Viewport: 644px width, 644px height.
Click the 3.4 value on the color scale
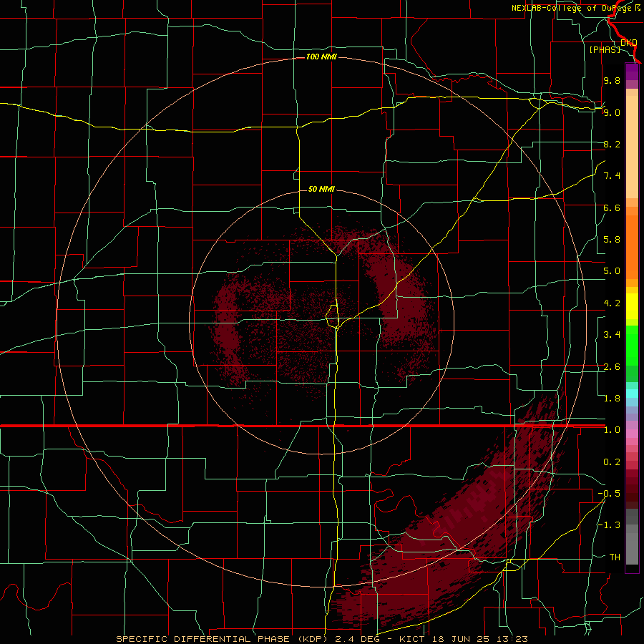point(612,335)
